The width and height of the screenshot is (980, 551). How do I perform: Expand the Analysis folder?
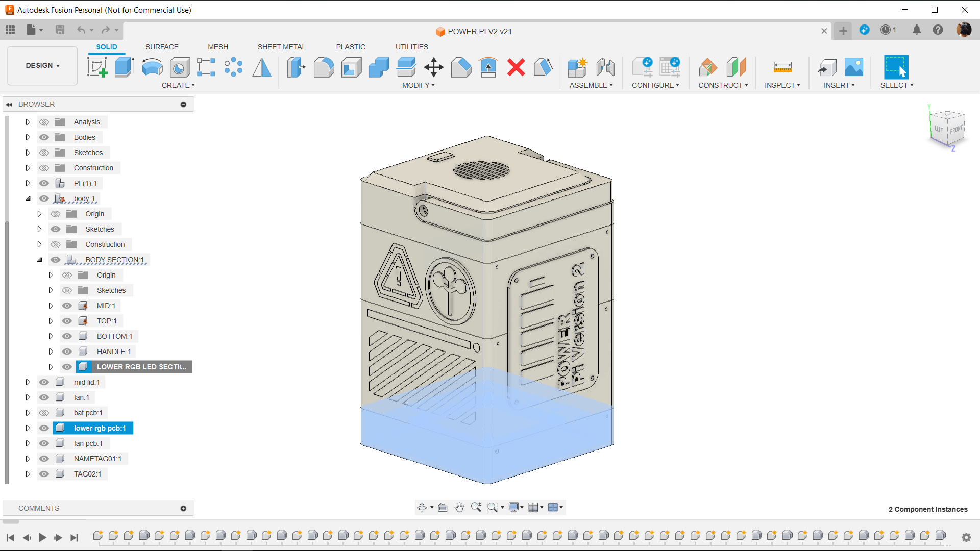pyautogui.click(x=28, y=122)
